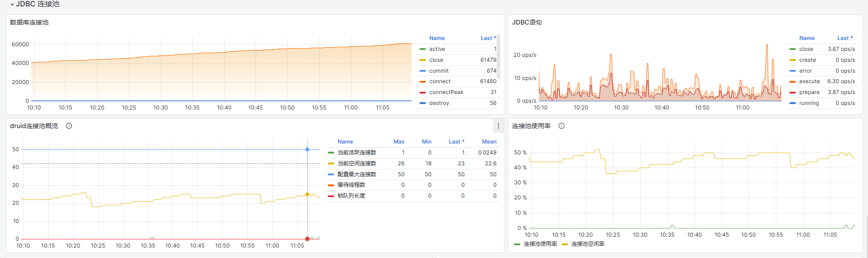This screenshot has height=258, width=868.
Task: Click Mean value 22.6 in druid legend
Action: 491,164
